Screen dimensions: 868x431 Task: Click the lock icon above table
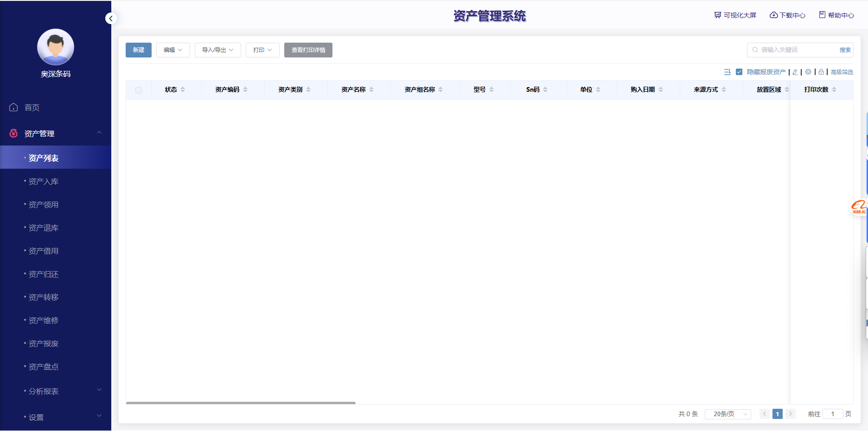[821, 72]
